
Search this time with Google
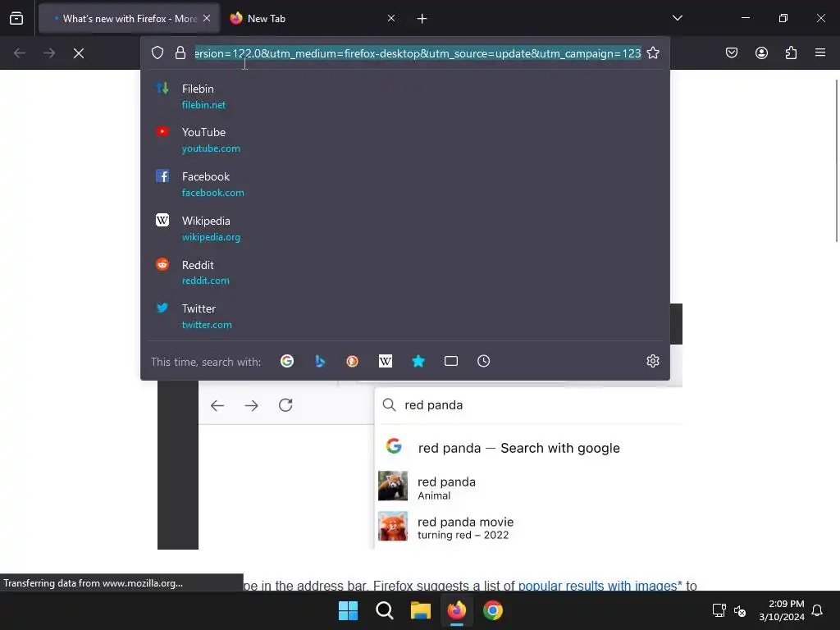(x=287, y=361)
